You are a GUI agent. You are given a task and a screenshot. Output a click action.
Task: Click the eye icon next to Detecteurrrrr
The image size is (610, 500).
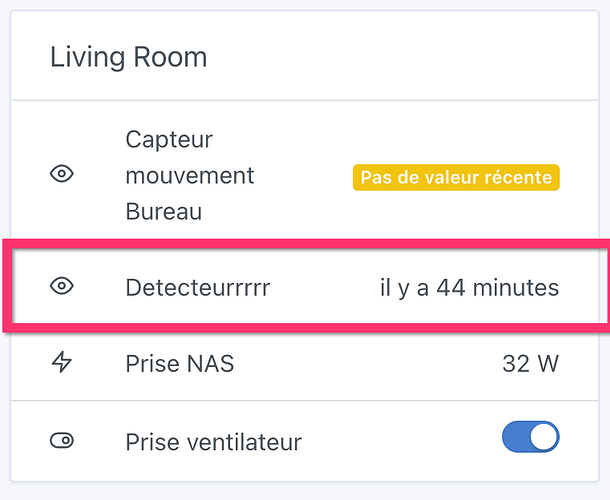click(x=62, y=287)
